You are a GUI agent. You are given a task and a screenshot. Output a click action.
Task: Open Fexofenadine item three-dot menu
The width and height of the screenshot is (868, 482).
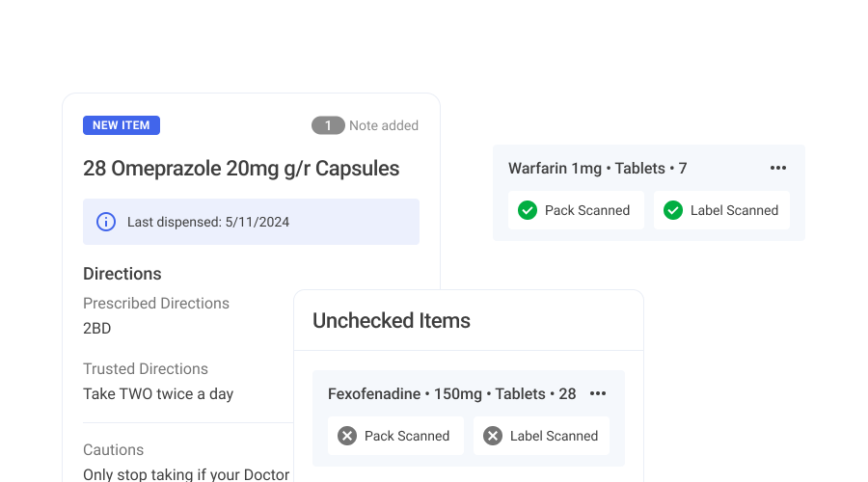tap(598, 393)
